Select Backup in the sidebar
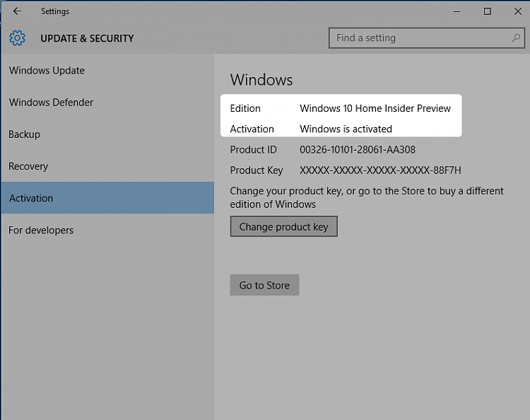The height and width of the screenshot is (420, 530). pyautogui.click(x=107, y=134)
